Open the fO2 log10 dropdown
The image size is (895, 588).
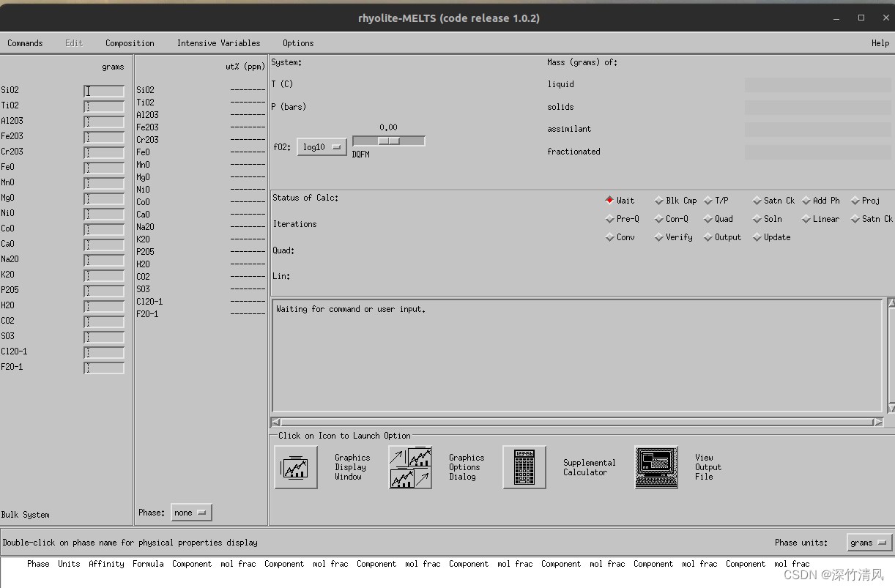pos(321,146)
